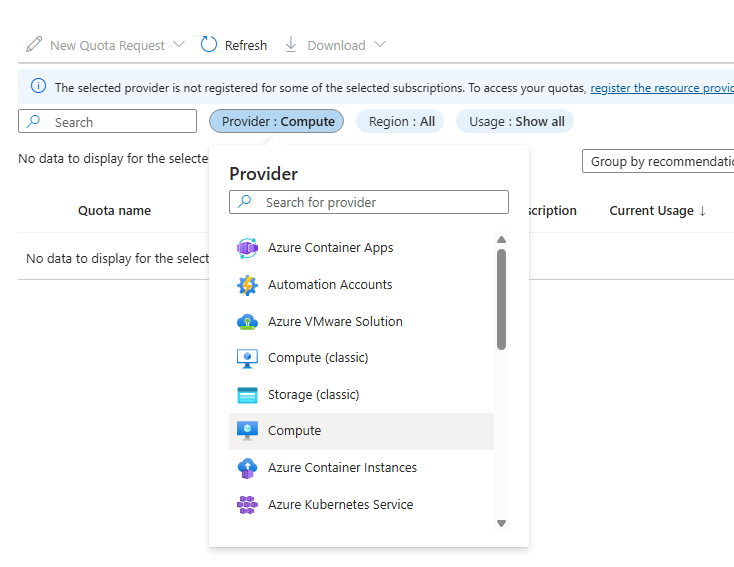Click the Download arrow icon

(x=291, y=44)
